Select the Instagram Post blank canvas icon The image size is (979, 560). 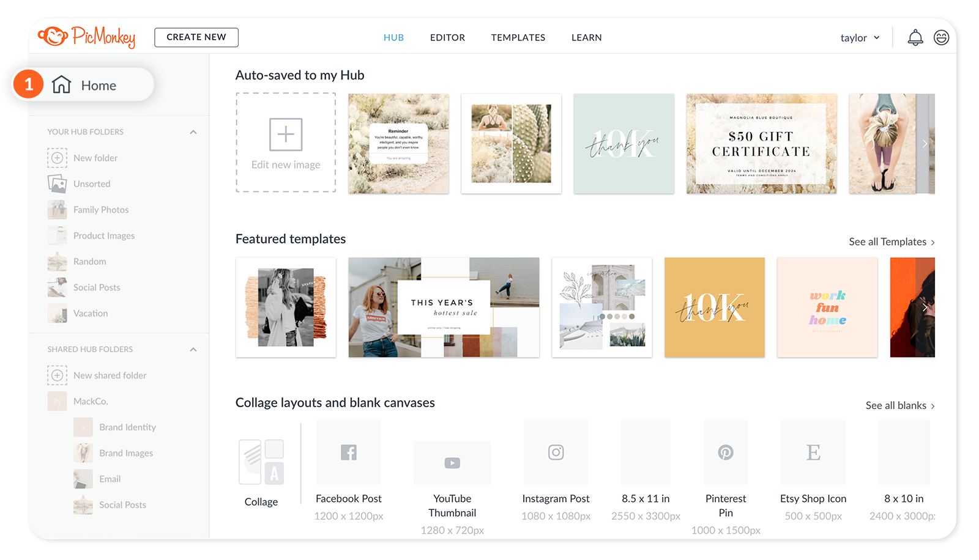pos(556,452)
